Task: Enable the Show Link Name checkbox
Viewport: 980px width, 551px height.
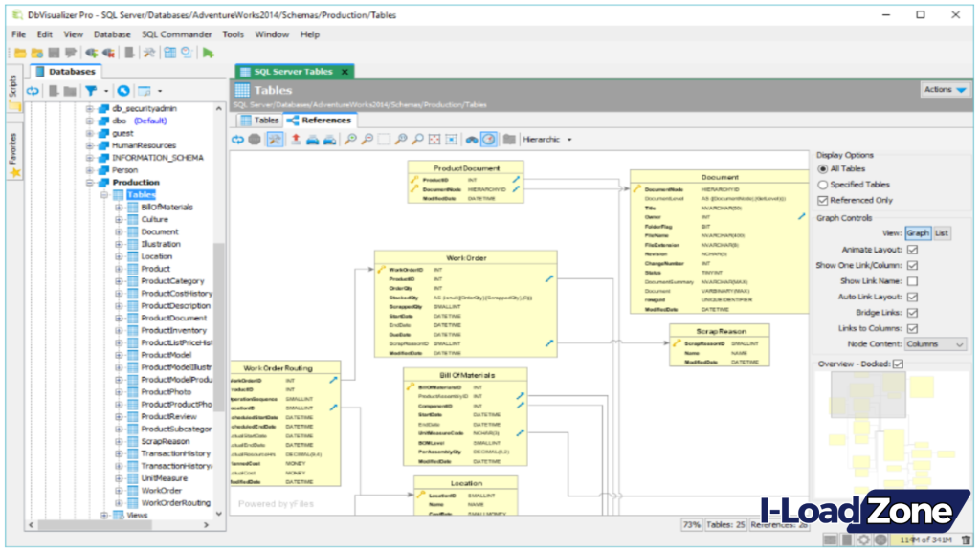Action: [912, 281]
